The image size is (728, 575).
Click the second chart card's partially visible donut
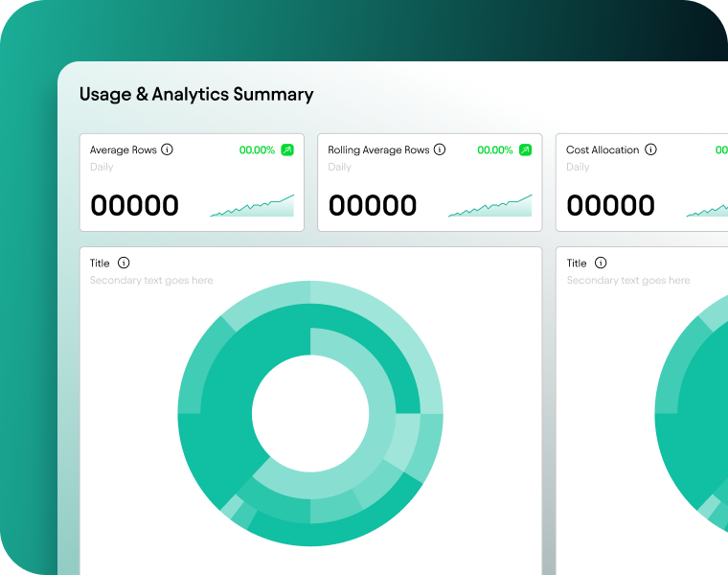click(x=692, y=414)
